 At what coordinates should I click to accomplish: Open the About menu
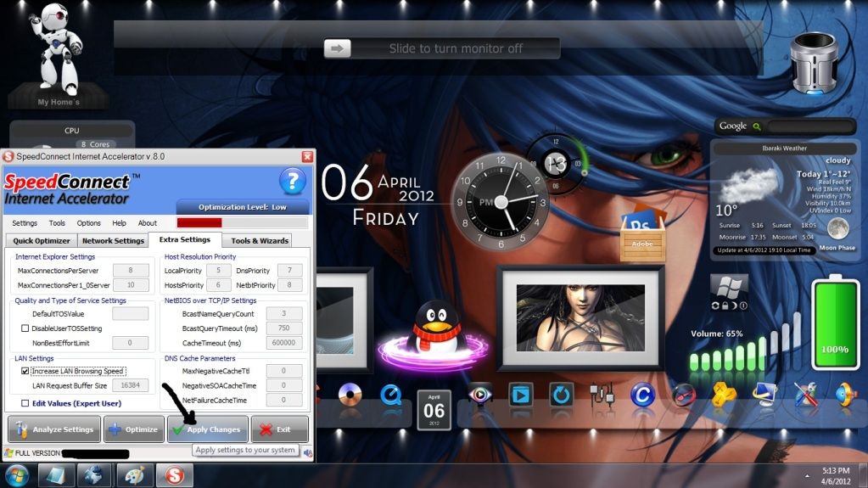coord(148,223)
